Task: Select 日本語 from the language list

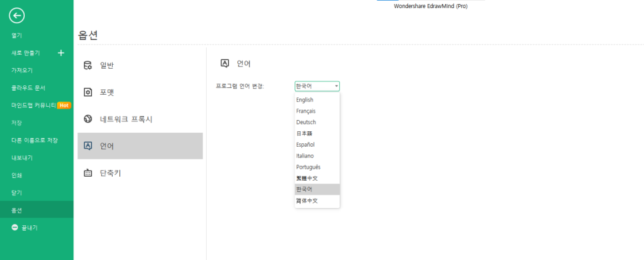Action: (317, 133)
